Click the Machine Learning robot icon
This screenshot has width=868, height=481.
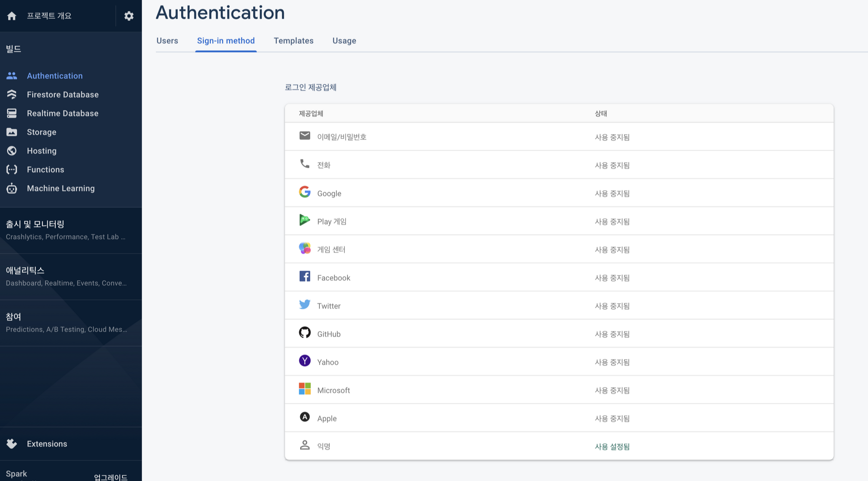12,188
